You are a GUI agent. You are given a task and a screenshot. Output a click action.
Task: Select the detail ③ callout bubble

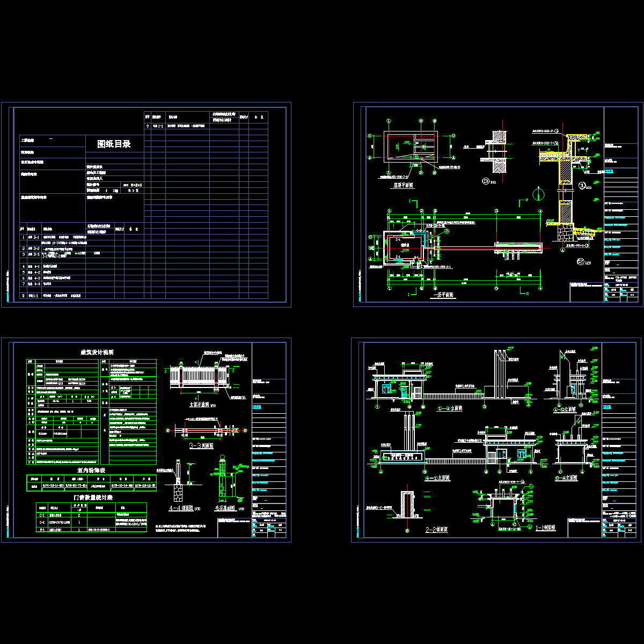coord(486,181)
